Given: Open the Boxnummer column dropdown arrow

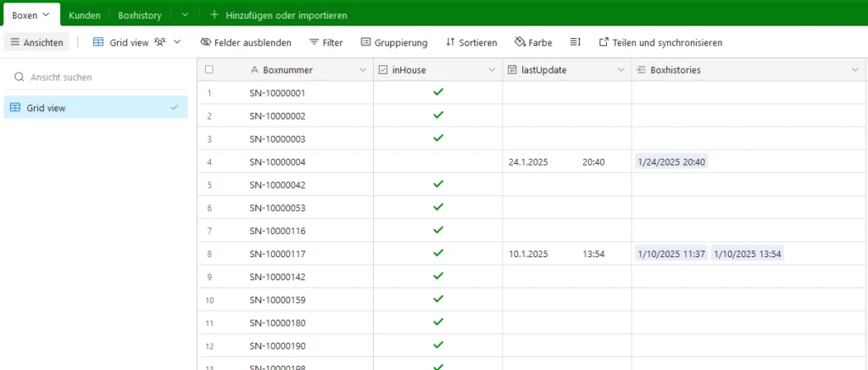Looking at the screenshot, I should click(363, 70).
